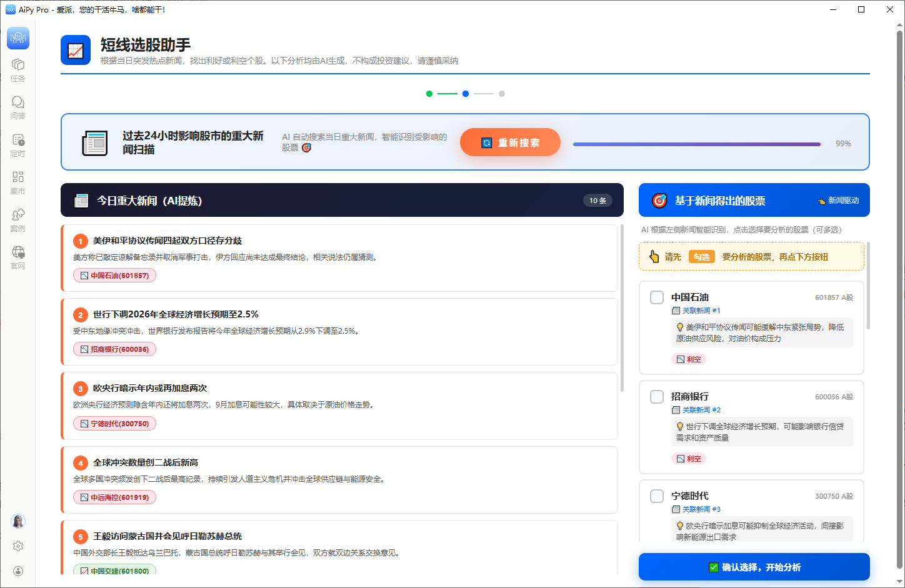Click the target icon beside 基于新闻得出的股票

[659, 201]
